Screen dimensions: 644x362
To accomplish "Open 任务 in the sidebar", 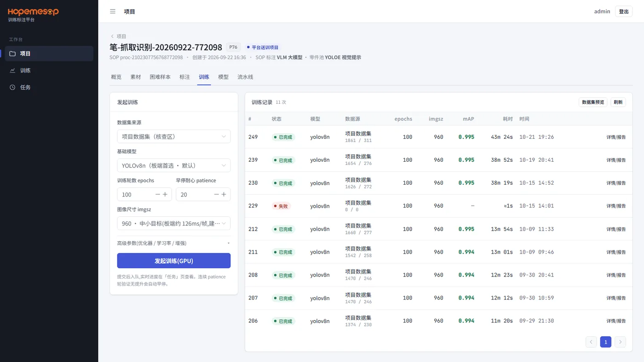I will point(49,87).
